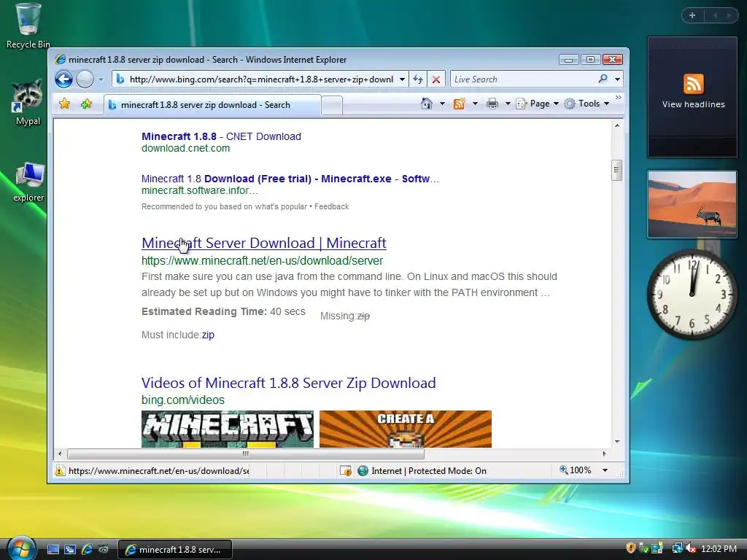The image size is (747, 560).
Task: Click the desert slideshow gadget picture
Action: point(692,204)
